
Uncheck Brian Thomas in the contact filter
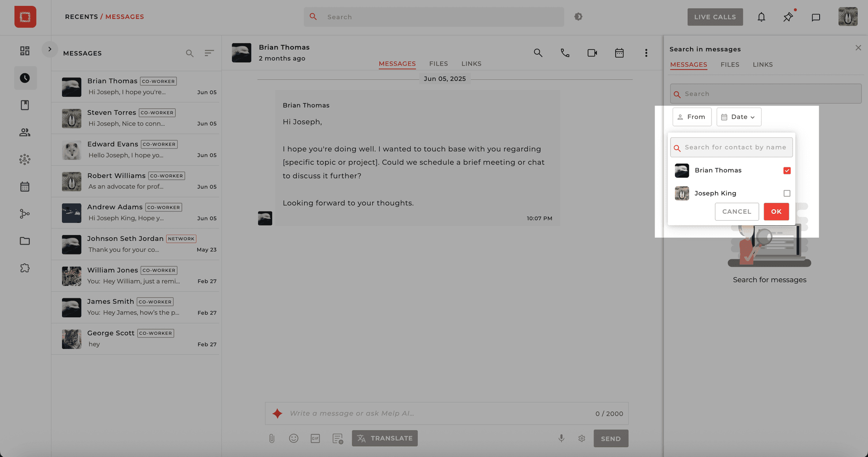pyautogui.click(x=787, y=170)
